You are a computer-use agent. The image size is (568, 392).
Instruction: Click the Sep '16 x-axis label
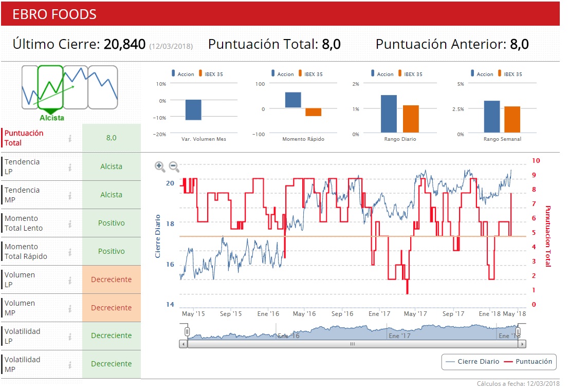(342, 314)
